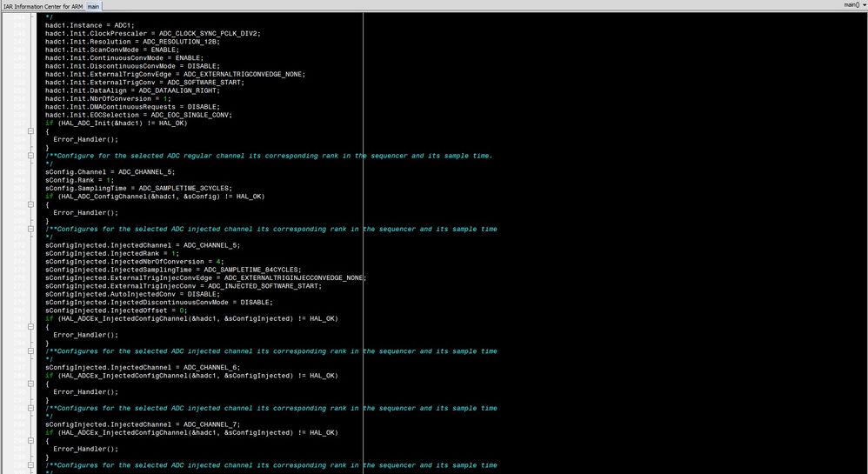Place the cursor on the ADC_DATAALIGN_RIGHT line
This screenshot has height=474, width=868.
pos(132,90)
